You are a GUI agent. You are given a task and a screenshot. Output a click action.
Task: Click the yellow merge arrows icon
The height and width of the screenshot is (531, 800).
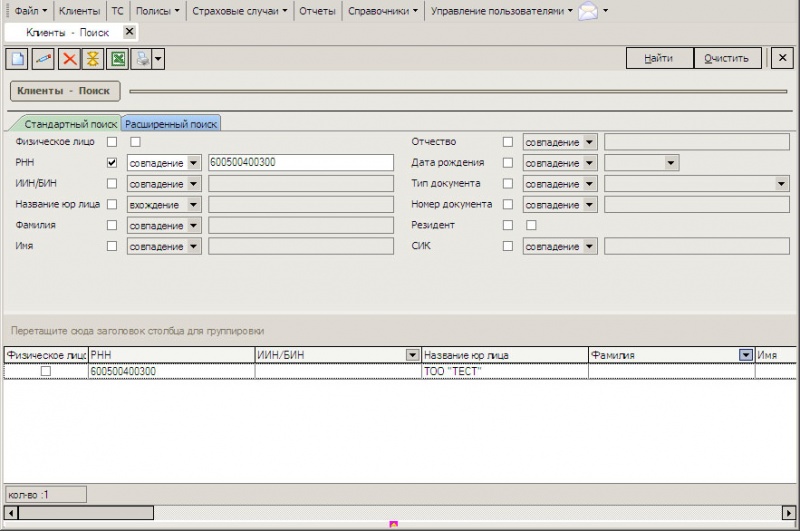pos(93,58)
